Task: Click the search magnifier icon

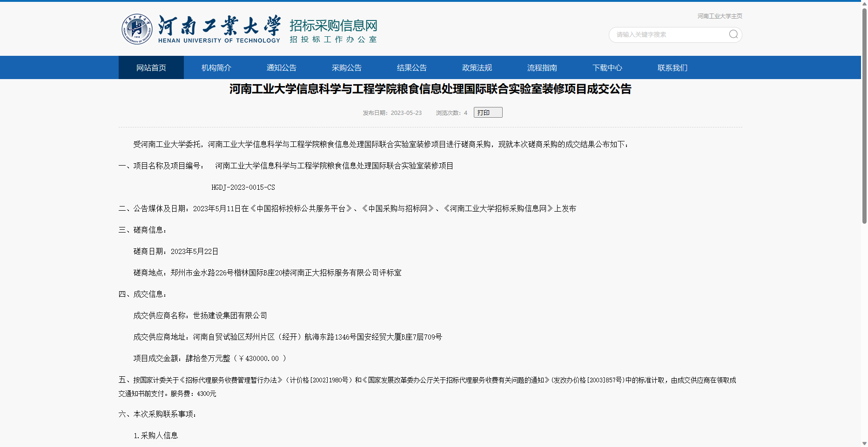Action: [x=733, y=34]
